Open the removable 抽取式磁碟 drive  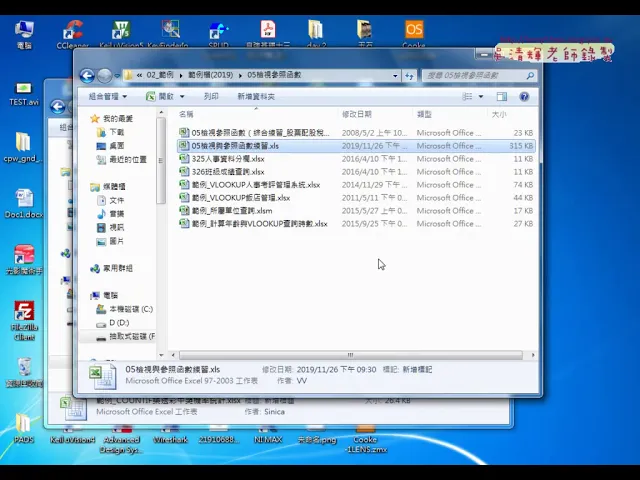(132, 336)
